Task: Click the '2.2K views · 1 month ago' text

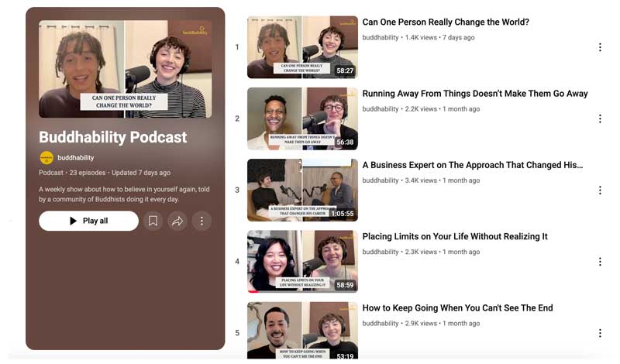Action: (x=443, y=109)
